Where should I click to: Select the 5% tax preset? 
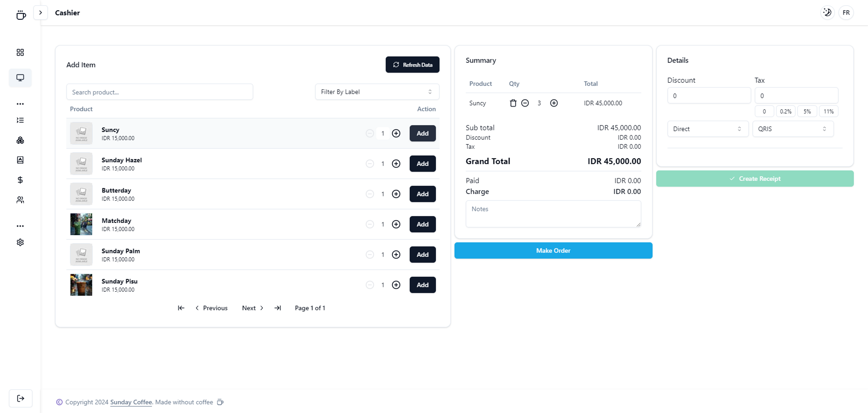(x=807, y=111)
